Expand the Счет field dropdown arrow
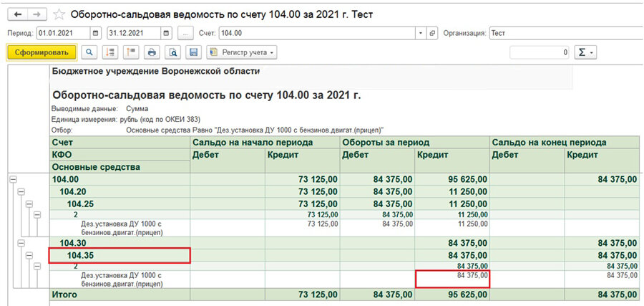 pyautogui.click(x=421, y=33)
